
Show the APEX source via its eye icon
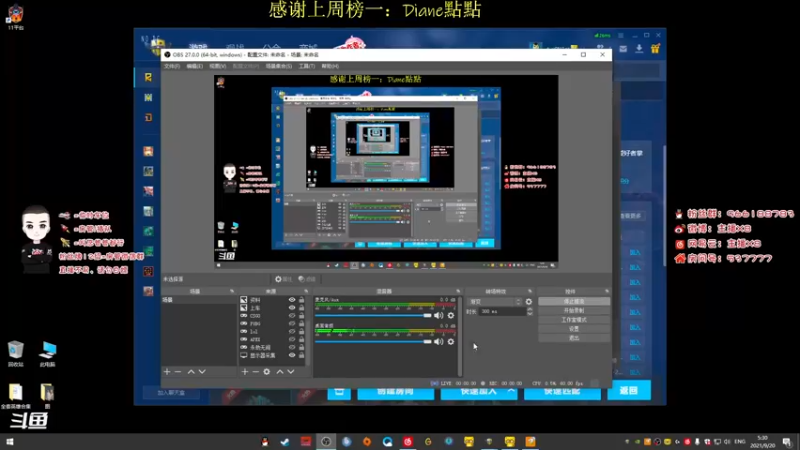[292, 339]
